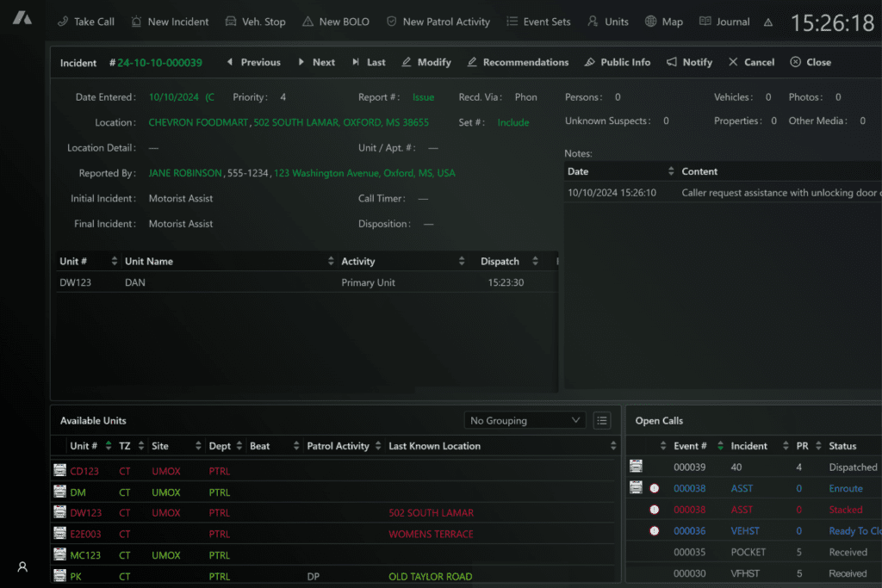Image resolution: width=882 pixels, height=588 pixels.
Task: Click the Modify pencil icon
Action: 407,62
